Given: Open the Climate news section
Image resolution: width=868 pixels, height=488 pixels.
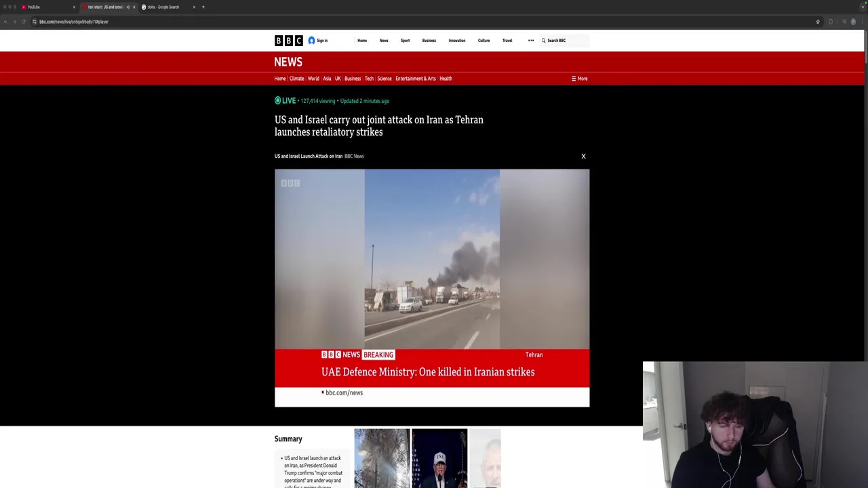Looking at the screenshot, I should click(x=297, y=79).
